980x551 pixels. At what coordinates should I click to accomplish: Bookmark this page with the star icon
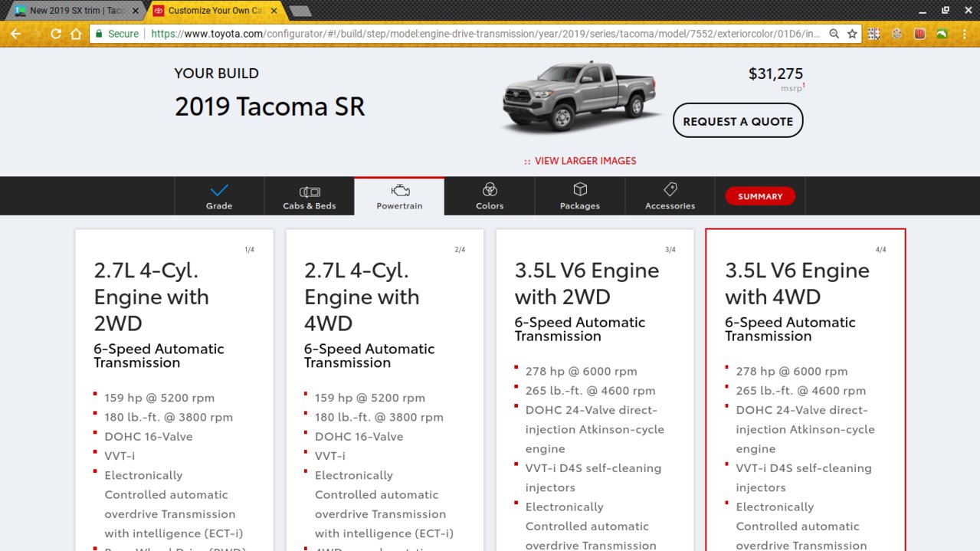852,34
